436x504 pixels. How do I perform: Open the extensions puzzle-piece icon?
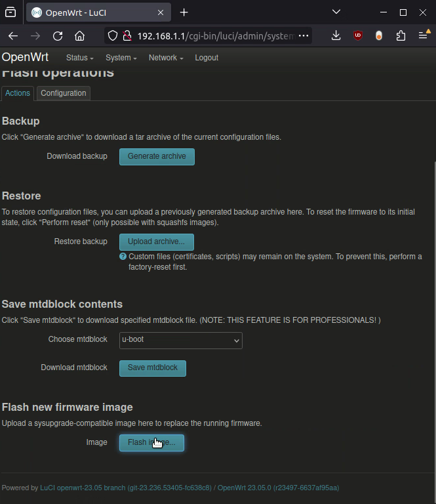click(401, 35)
